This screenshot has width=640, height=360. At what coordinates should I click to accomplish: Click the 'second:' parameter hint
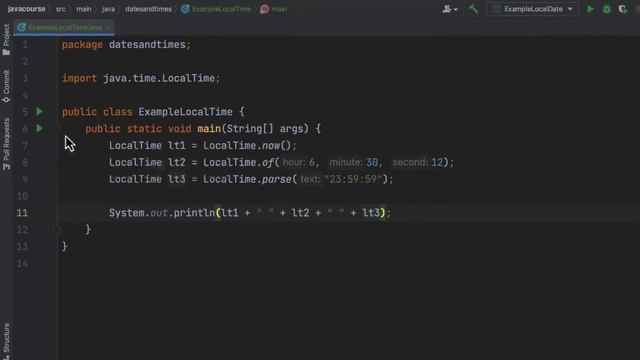click(410, 162)
